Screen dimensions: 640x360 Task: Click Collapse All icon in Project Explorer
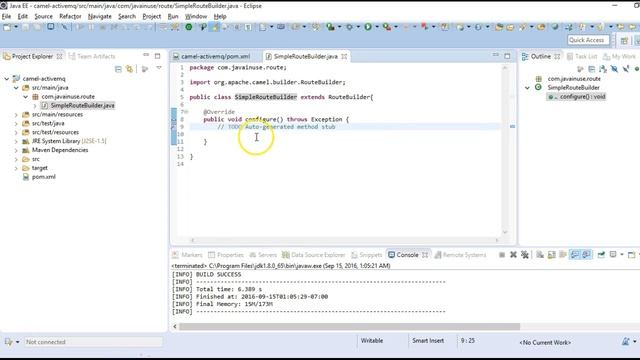click(x=118, y=69)
